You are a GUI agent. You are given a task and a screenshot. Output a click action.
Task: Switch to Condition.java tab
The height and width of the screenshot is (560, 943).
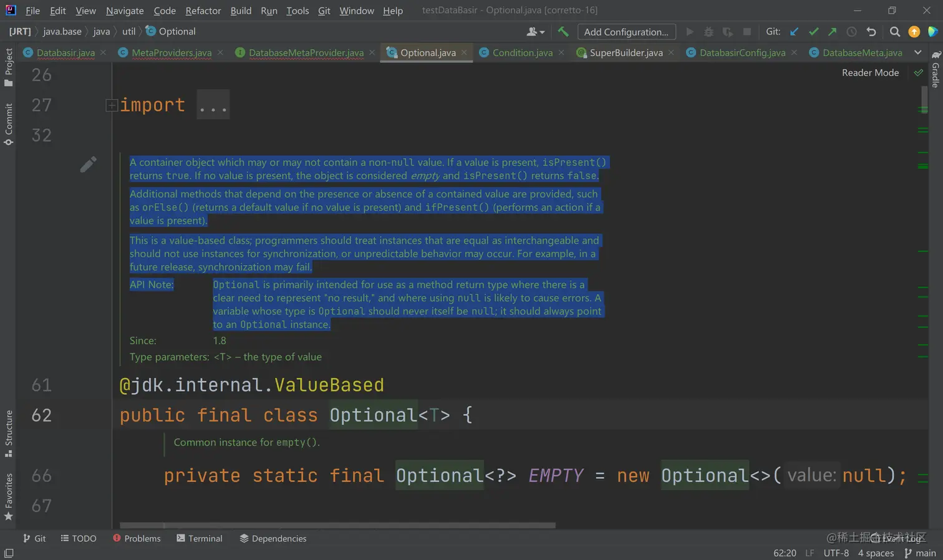click(x=522, y=53)
